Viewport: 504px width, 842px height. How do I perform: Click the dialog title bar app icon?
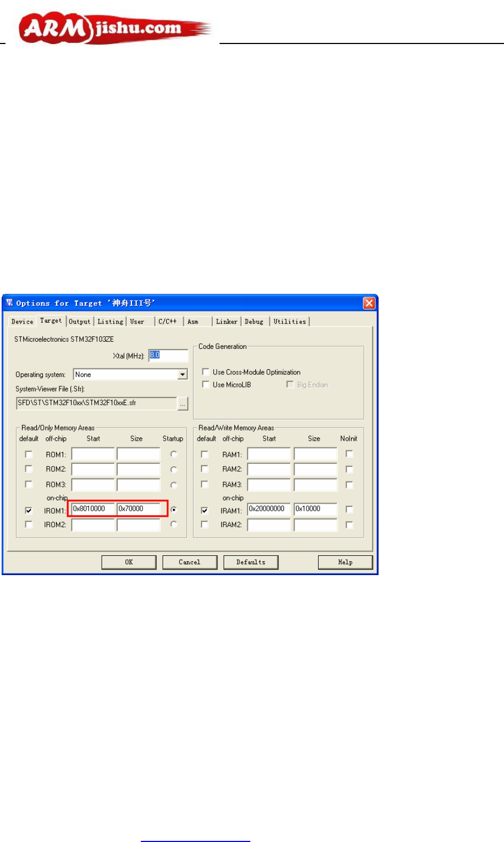[9, 303]
